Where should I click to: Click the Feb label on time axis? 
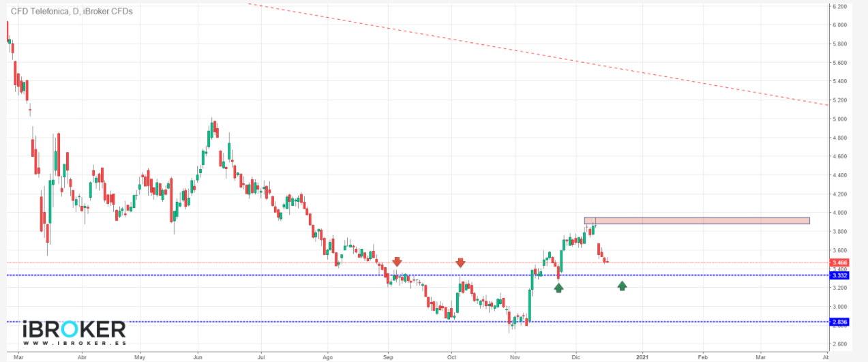pyautogui.click(x=702, y=357)
